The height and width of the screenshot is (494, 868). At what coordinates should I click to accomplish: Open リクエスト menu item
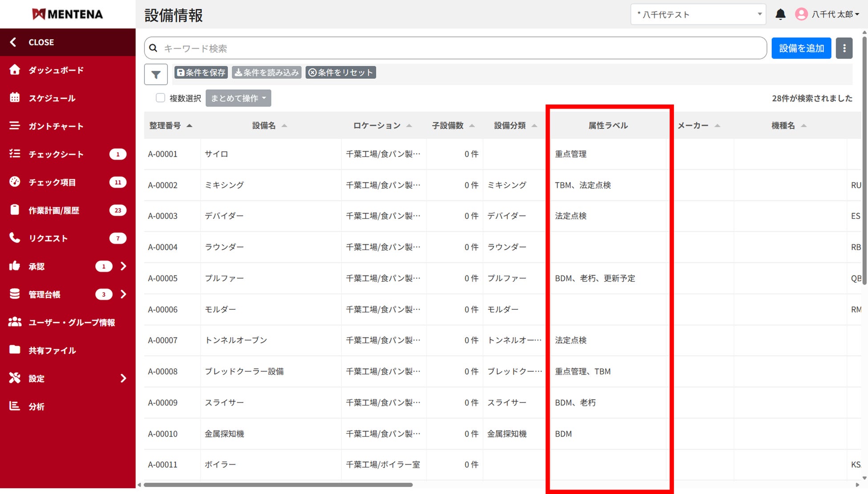click(48, 238)
